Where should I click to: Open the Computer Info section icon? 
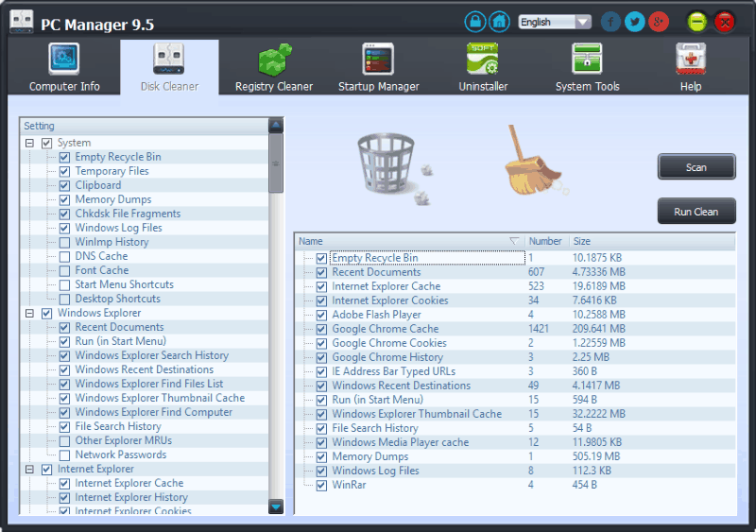click(x=64, y=59)
